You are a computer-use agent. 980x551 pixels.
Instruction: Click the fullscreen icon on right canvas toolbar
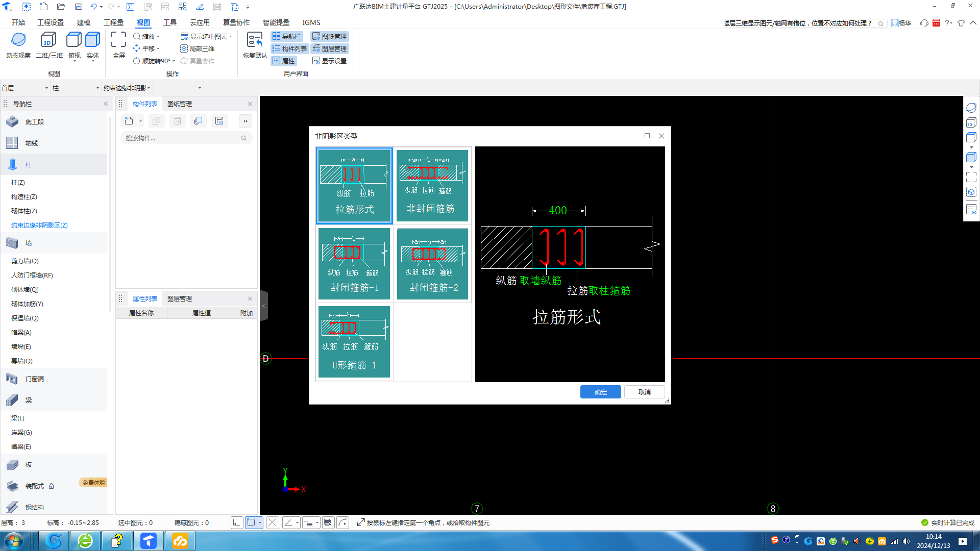pos(971,177)
